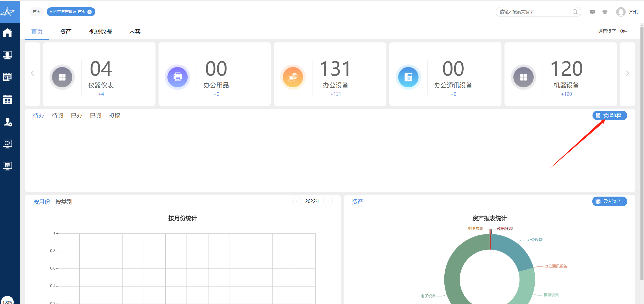The image size is (644, 304).
Task: Click the 04 仪器仪表 count
Action: (101, 69)
